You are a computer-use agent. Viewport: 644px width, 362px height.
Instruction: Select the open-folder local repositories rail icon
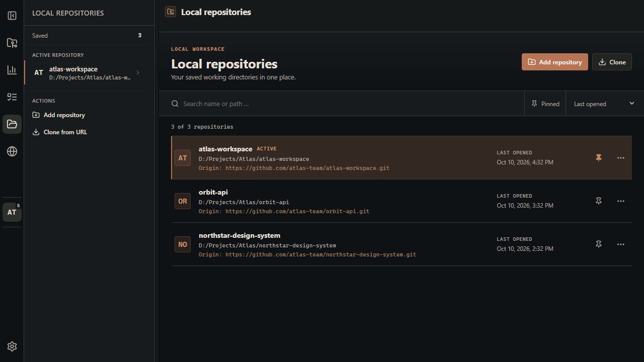point(12,124)
